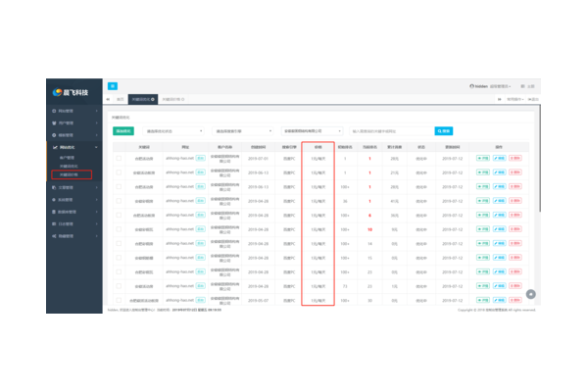Open the second search engine filter dropdown
The width and height of the screenshot is (588, 392).
(x=243, y=130)
